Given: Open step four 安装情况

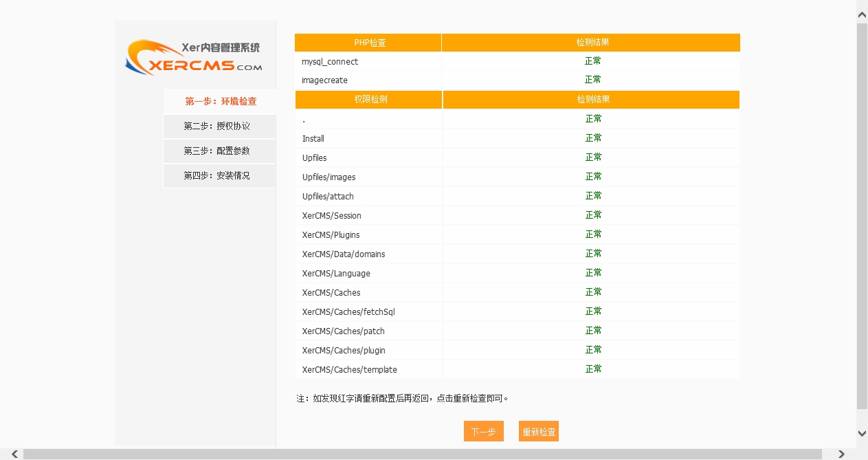Looking at the screenshot, I should 219,176.
